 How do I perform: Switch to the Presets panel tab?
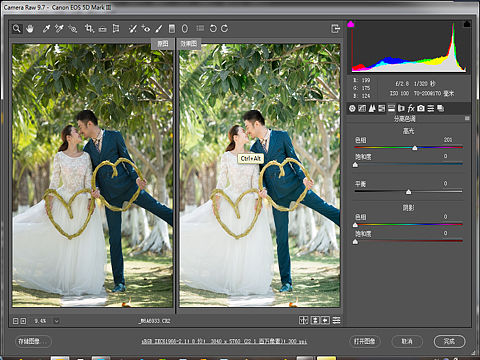pyautogui.click(x=431, y=108)
